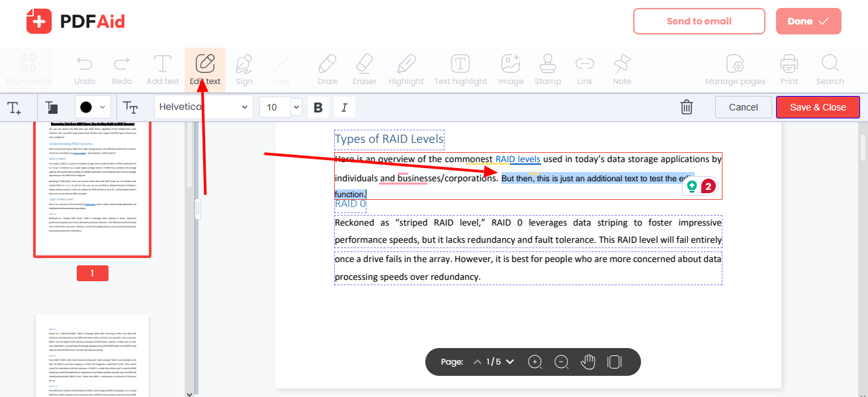The width and height of the screenshot is (868, 397).
Task: Open the font family dropdown
Action: tap(202, 107)
